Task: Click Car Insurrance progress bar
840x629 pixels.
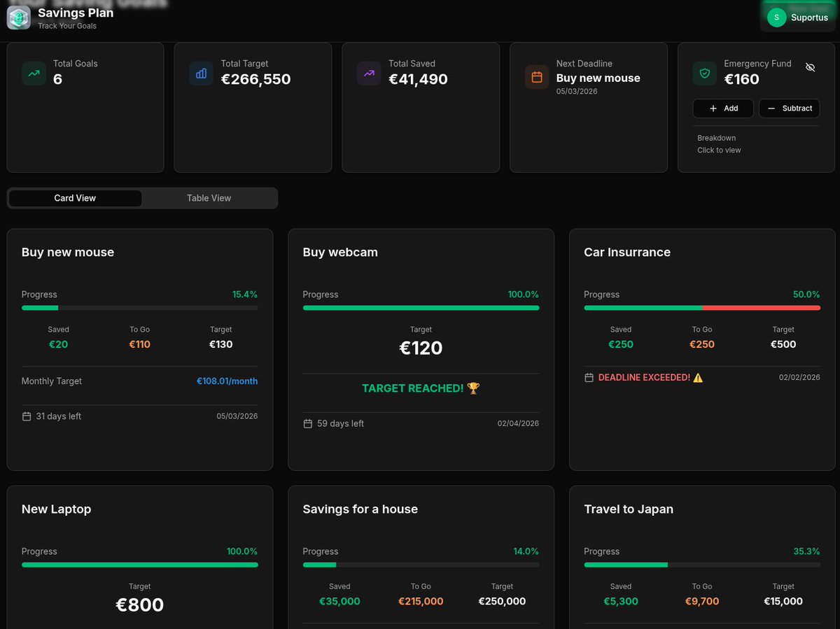Action: coord(702,308)
